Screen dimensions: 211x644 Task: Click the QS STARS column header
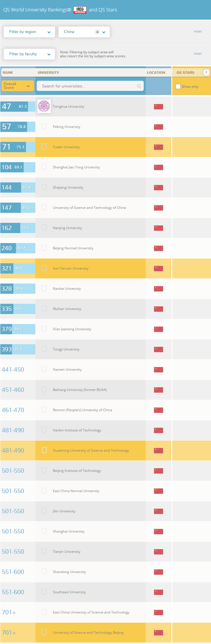coord(185,73)
